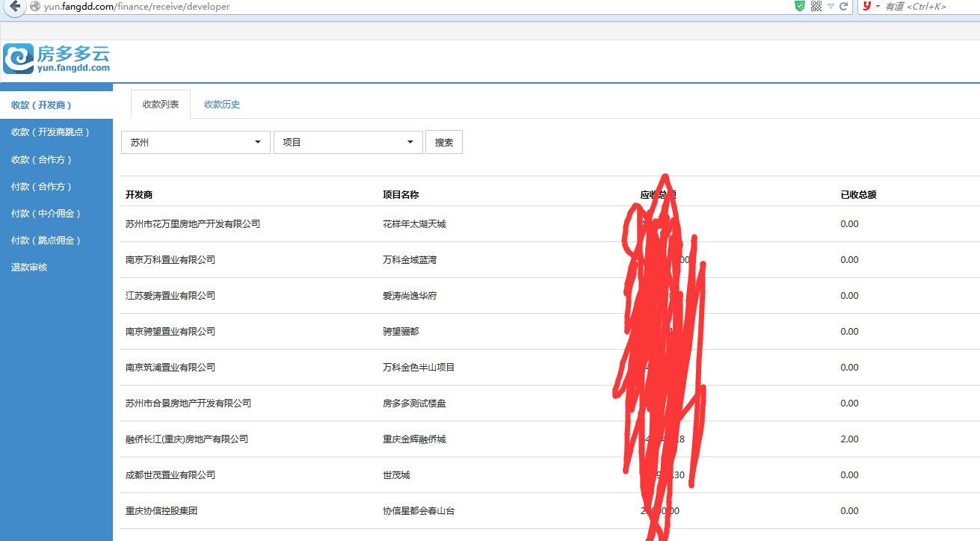Viewport: 980px width, 541px height.
Task: Click project name 万科金域蓝湾
Action: (x=410, y=259)
